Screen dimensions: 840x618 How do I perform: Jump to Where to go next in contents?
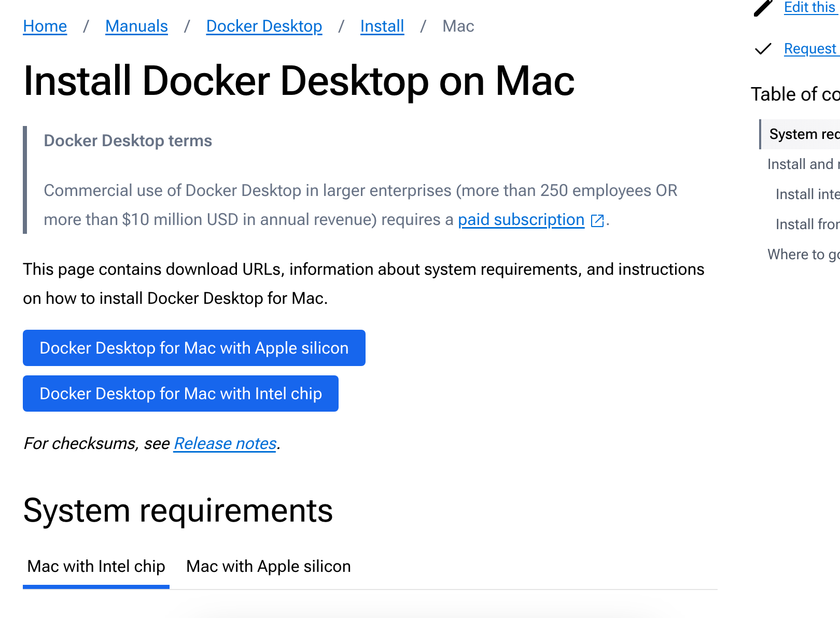tap(803, 255)
